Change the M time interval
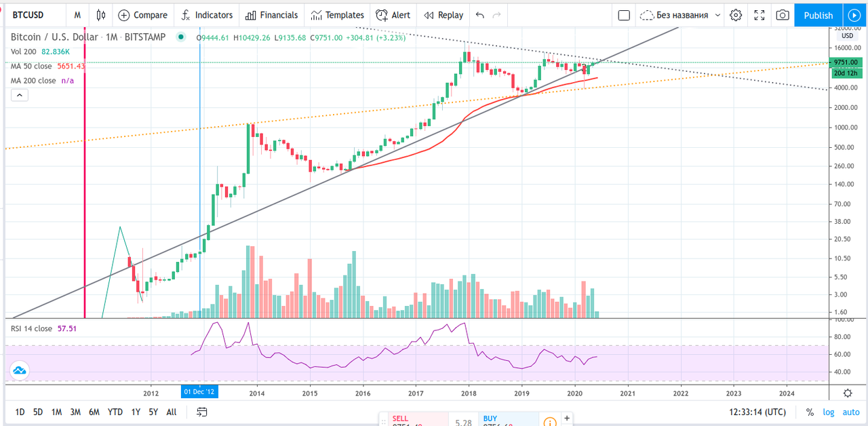Screen dimensions: 868x426 click(78, 15)
